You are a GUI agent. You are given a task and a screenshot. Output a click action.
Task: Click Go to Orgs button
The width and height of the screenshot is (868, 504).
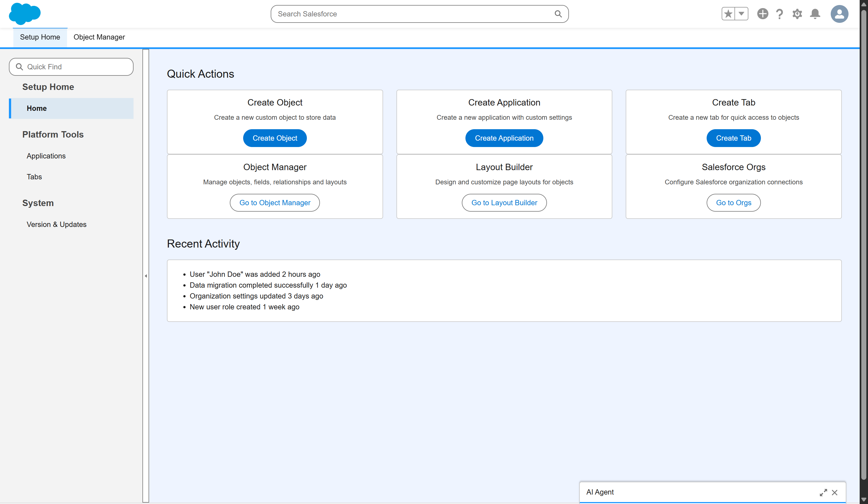pos(734,203)
